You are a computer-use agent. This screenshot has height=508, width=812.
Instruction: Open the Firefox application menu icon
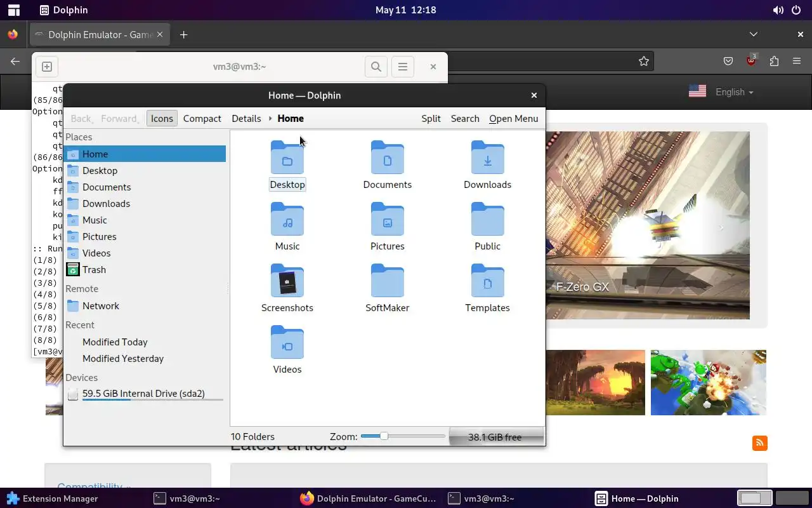click(797, 61)
